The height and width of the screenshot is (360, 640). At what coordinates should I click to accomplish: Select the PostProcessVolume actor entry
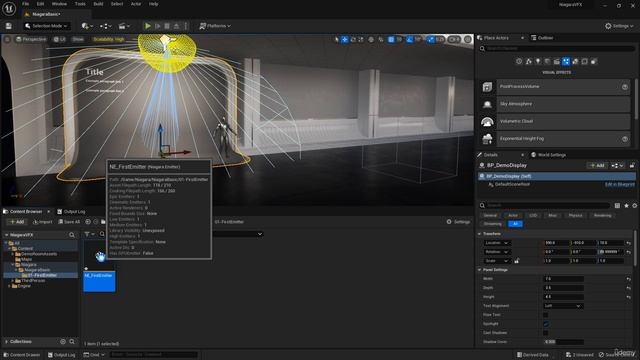pos(555,87)
